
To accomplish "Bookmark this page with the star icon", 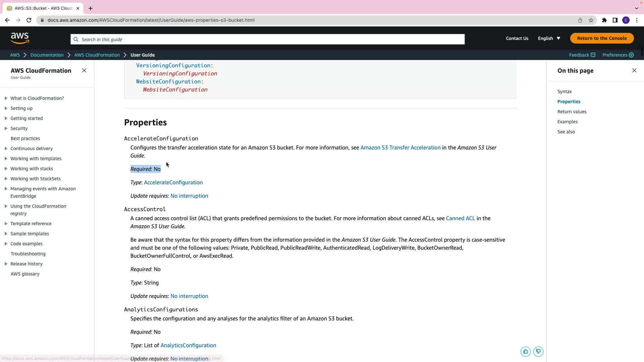I will pyautogui.click(x=591, y=20).
